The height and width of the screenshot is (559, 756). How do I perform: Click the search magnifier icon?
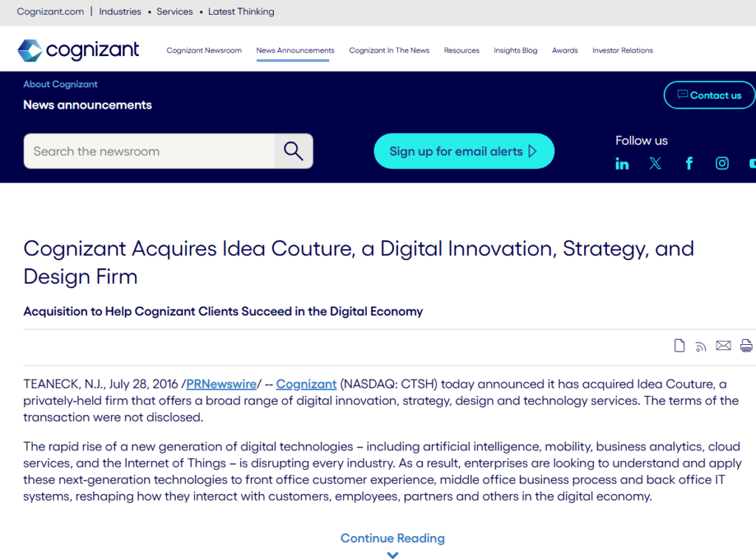coord(293,151)
